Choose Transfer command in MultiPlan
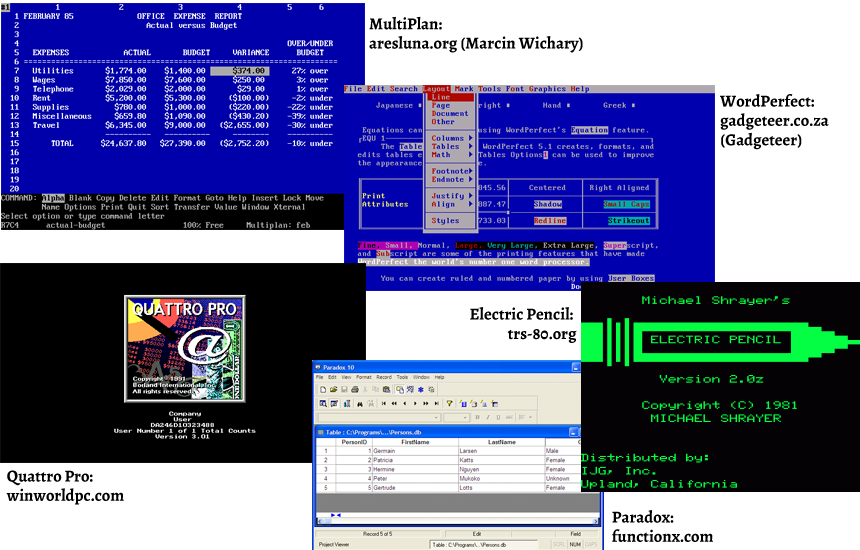Screen dimensions: 860x550 [x=192, y=207]
